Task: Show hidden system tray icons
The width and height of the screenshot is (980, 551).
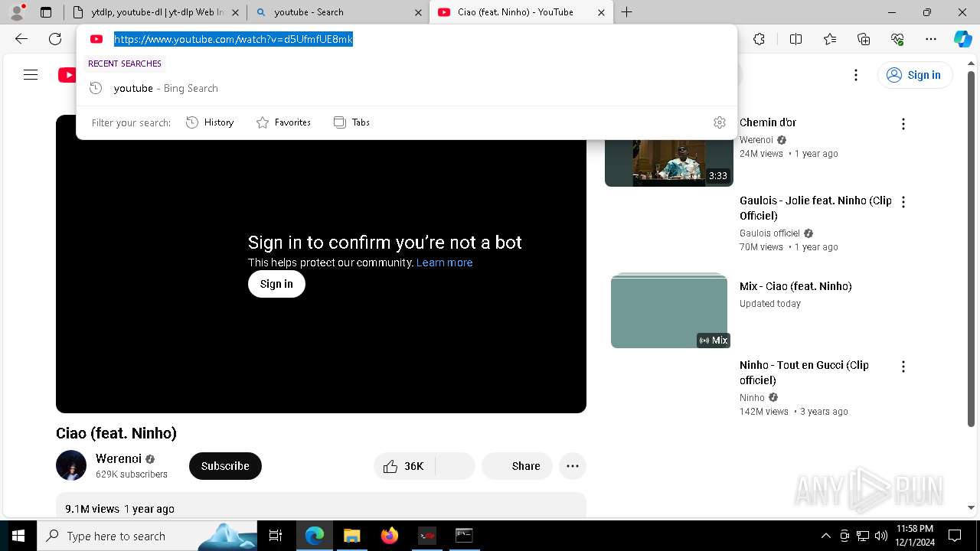Action: (x=825, y=536)
